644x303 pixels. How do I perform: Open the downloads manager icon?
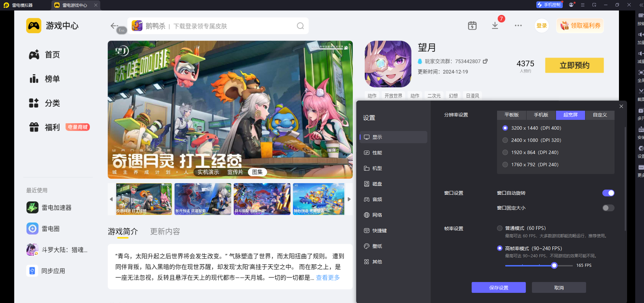(495, 26)
